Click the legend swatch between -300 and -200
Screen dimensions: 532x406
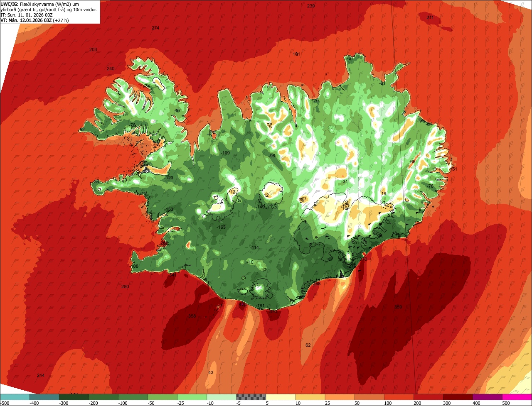[x=74, y=396]
